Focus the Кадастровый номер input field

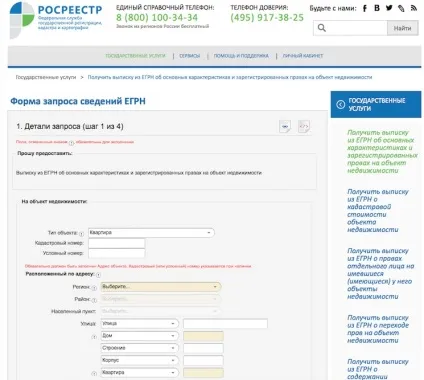pyautogui.click(x=117, y=243)
